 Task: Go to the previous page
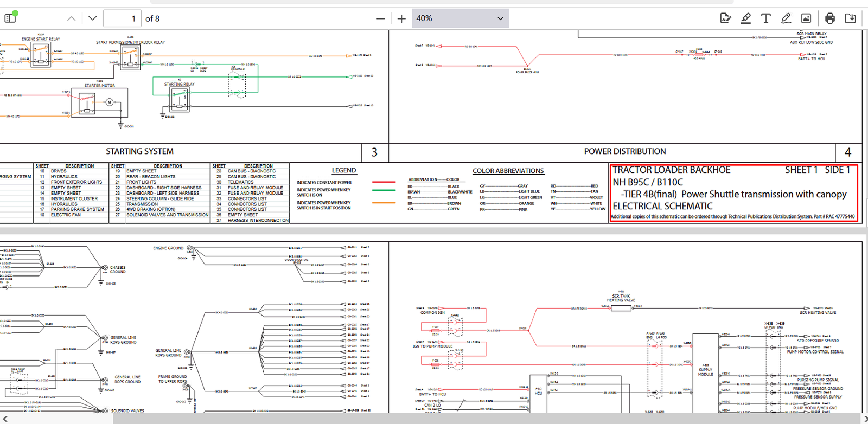(71, 18)
